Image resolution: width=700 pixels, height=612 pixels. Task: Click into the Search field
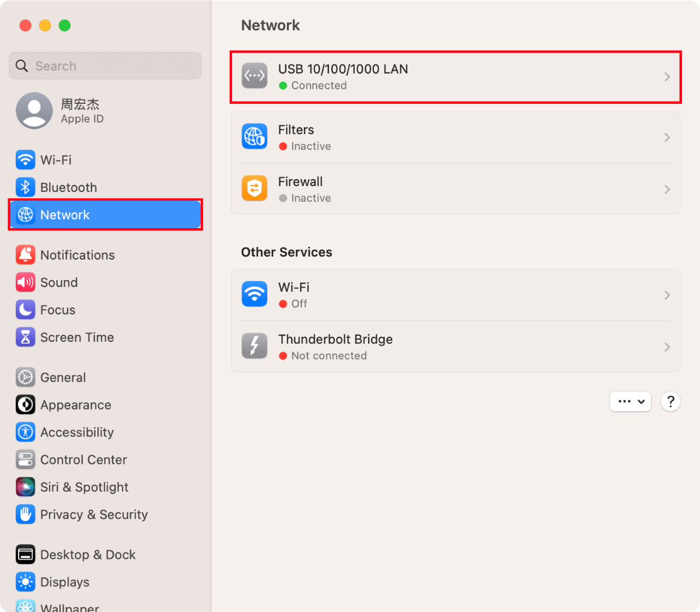pos(111,66)
